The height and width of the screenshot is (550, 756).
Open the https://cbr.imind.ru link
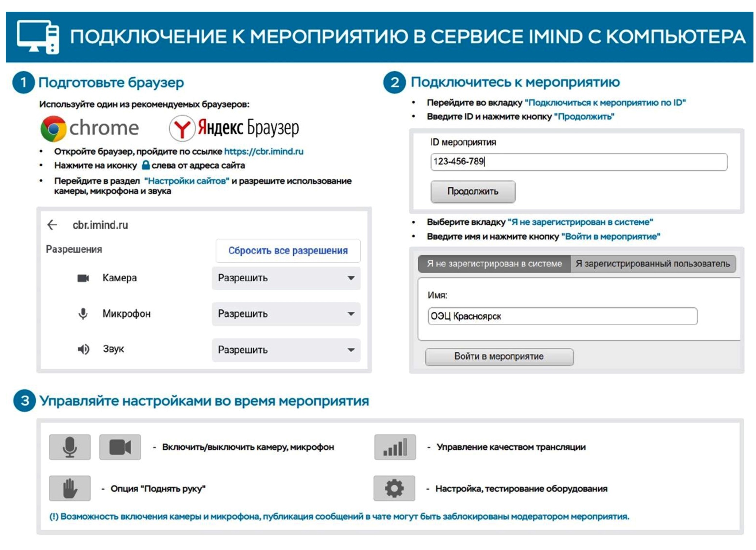click(264, 151)
